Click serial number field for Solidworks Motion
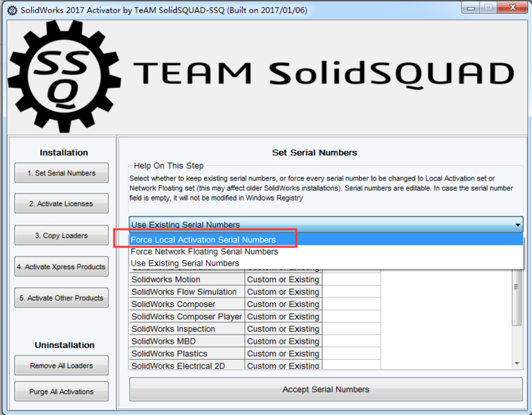The image size is (532, 415). tap(351, 279)
